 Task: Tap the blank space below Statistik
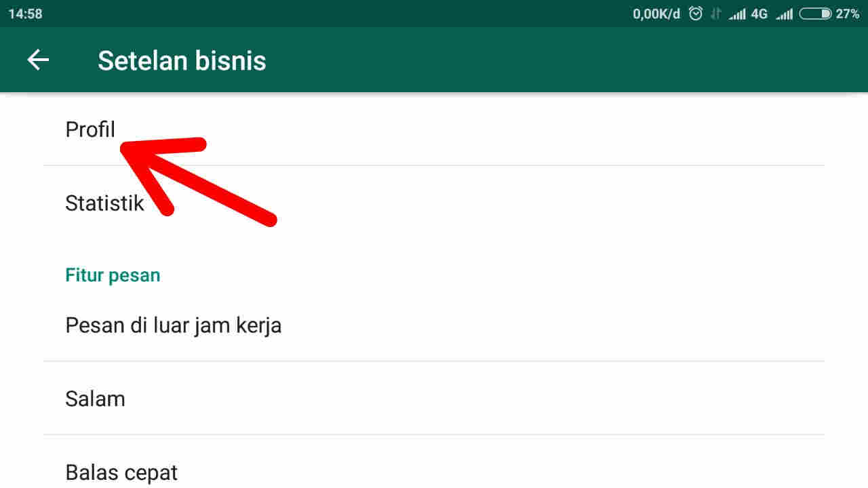(434, 251)
